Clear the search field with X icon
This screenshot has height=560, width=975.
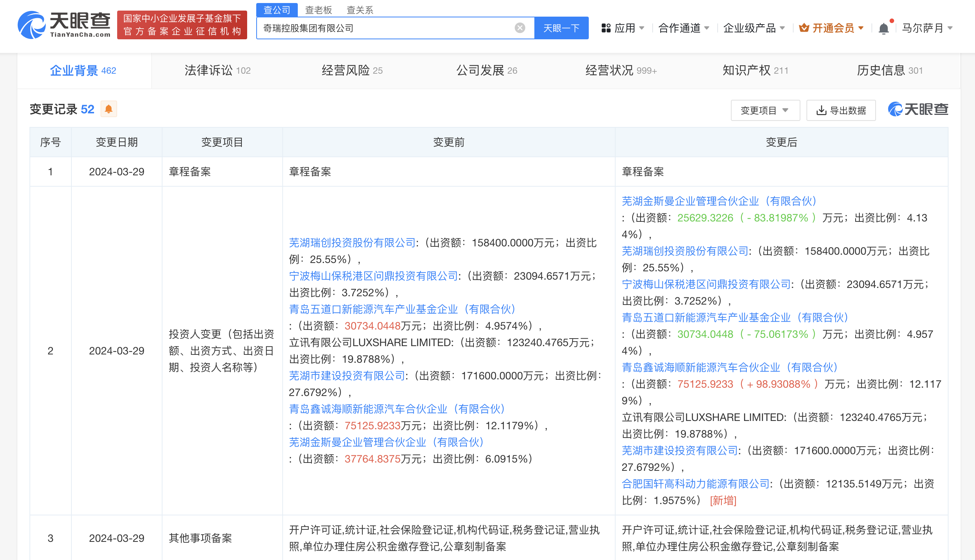(x=520, y=28)
